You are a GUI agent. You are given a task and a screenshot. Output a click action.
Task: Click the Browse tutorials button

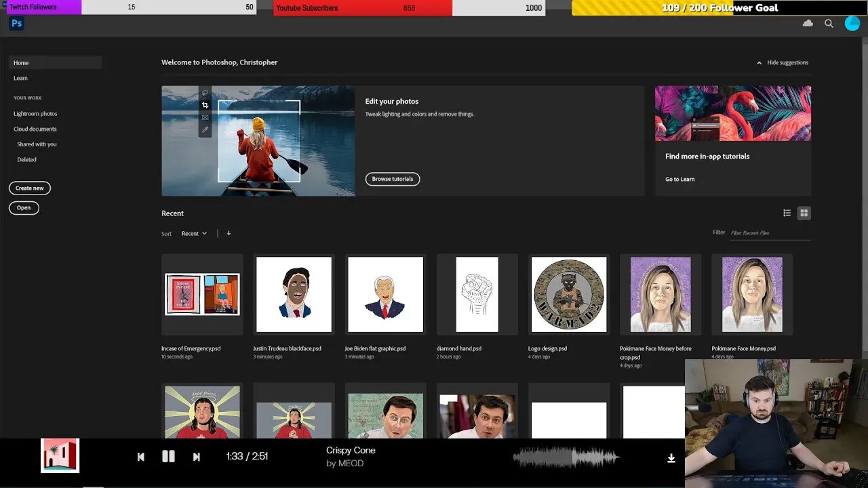click(393, 179)
